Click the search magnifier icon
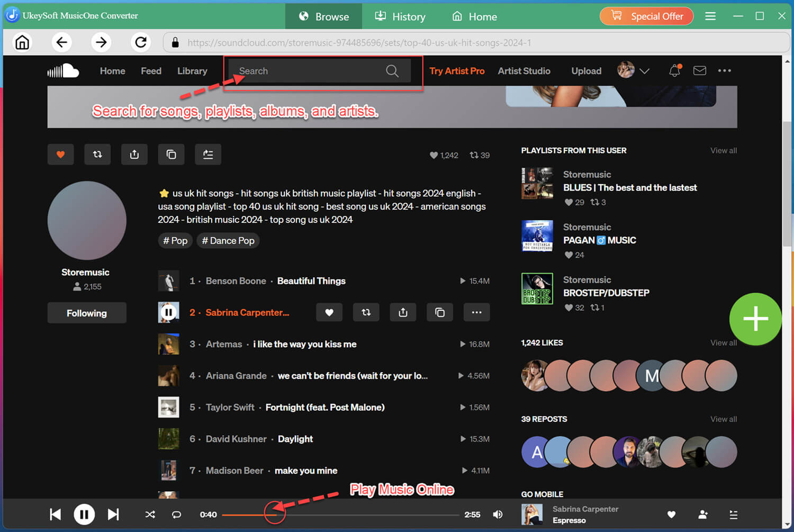The height and width of the screenshot is (532, 794). pos(392,71)
